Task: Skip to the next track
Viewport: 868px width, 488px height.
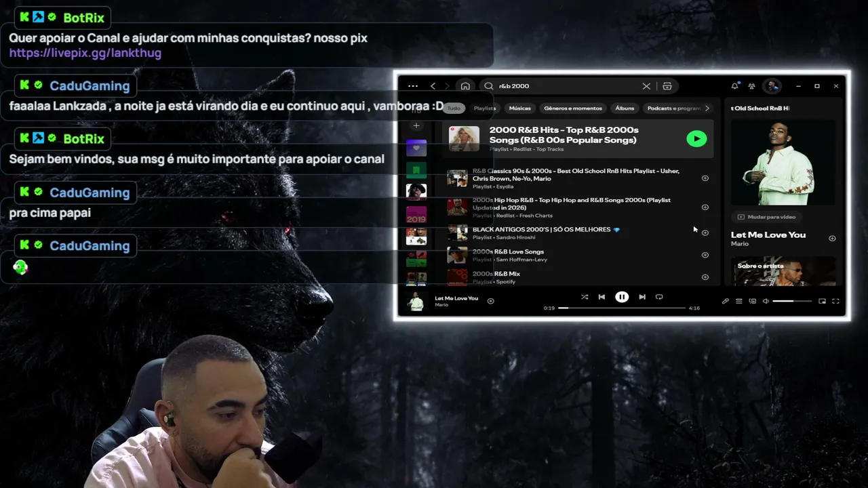Action: click(642, 297)
